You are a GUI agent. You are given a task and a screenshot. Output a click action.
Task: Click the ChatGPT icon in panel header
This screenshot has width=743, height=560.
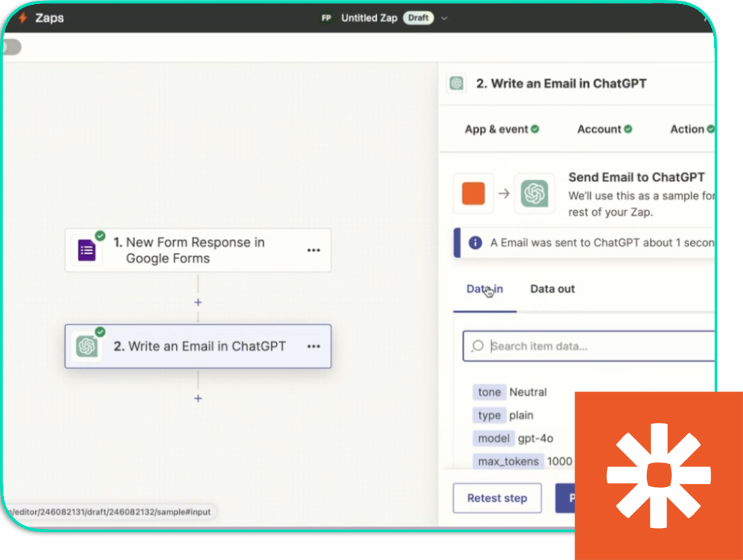click(457, 83)
